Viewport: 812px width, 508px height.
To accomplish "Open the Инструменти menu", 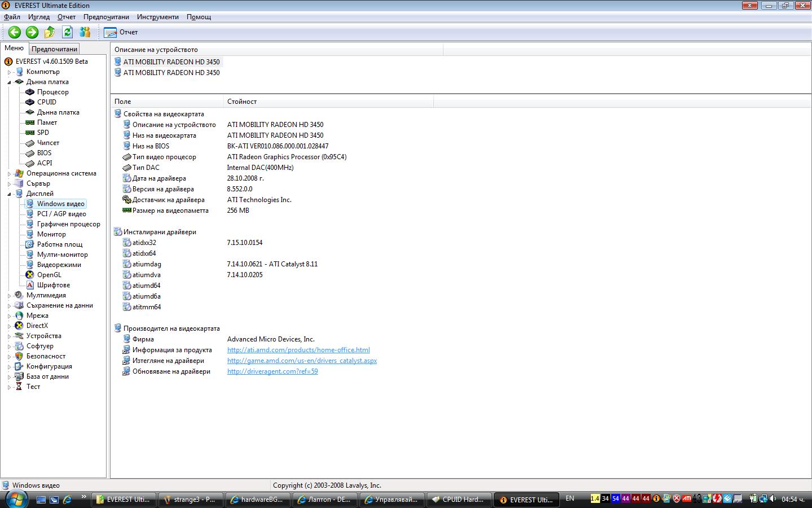I will click(x=157, y=17).
